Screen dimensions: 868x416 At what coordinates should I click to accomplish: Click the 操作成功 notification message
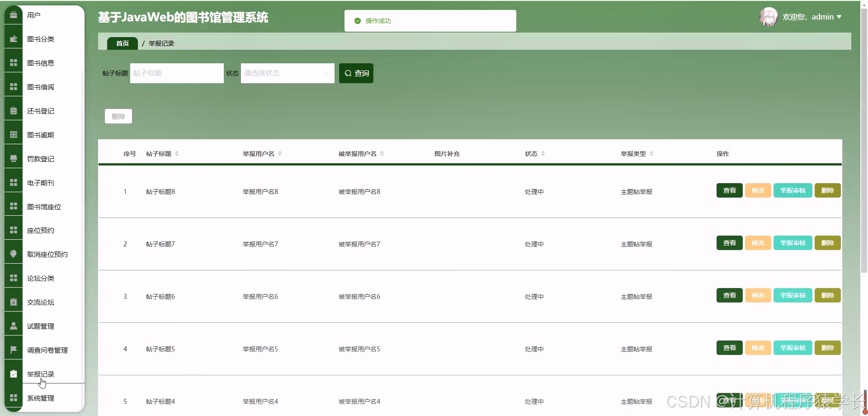(430, 21)
